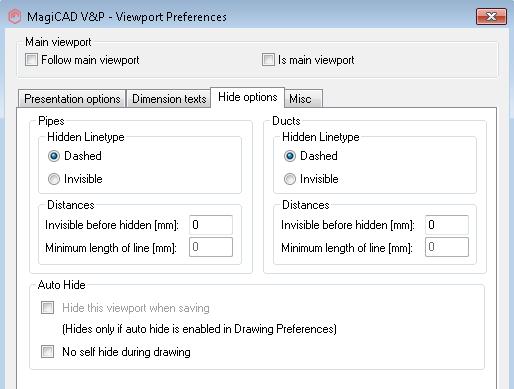Switch to Presentation options tab
The height and width of the screenshot is (389, 514).
point(72,99)
